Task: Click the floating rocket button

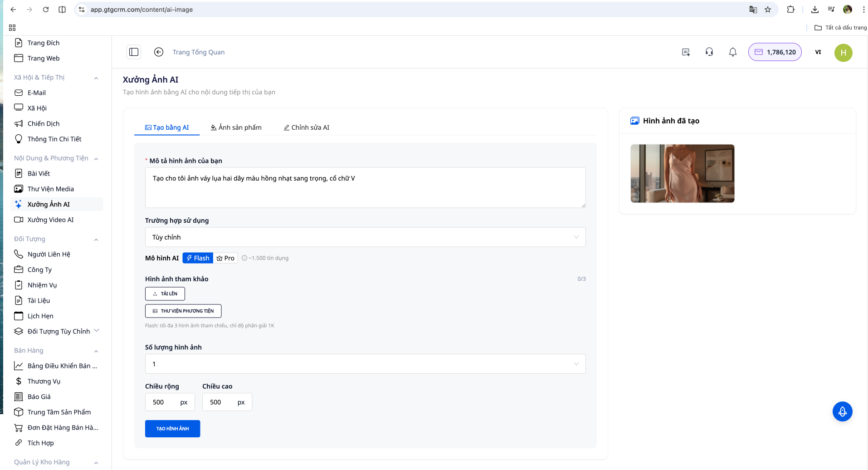Action: (842, 411)
